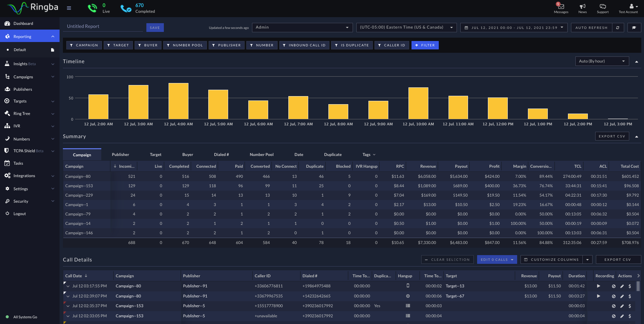This screenshot has width=644, height=324.
Task: Click Export CSV in Summary section
Action: coord(612,136)
